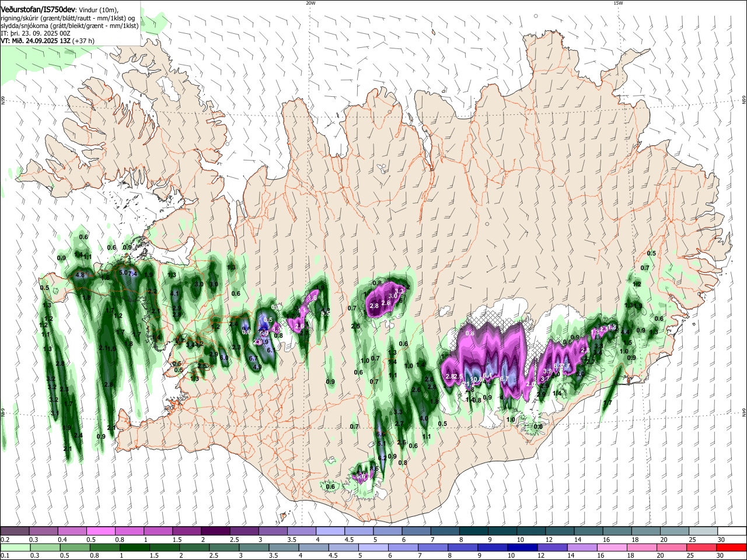Select the deep navy blue swatch between 10 and 12
The width and height of the screenshot is (747, 560).
pos(522,547)
